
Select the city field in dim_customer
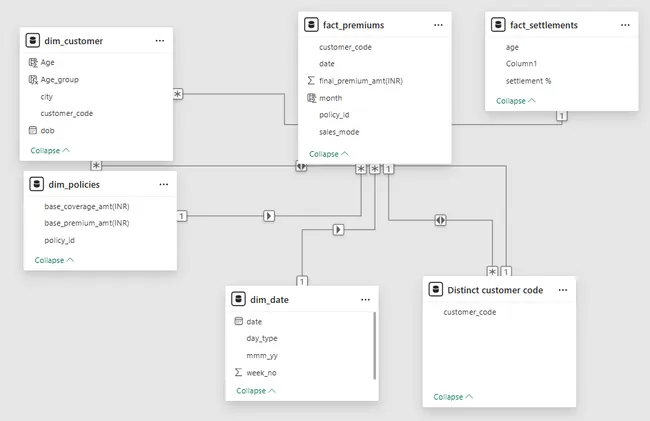coord(46,97)
